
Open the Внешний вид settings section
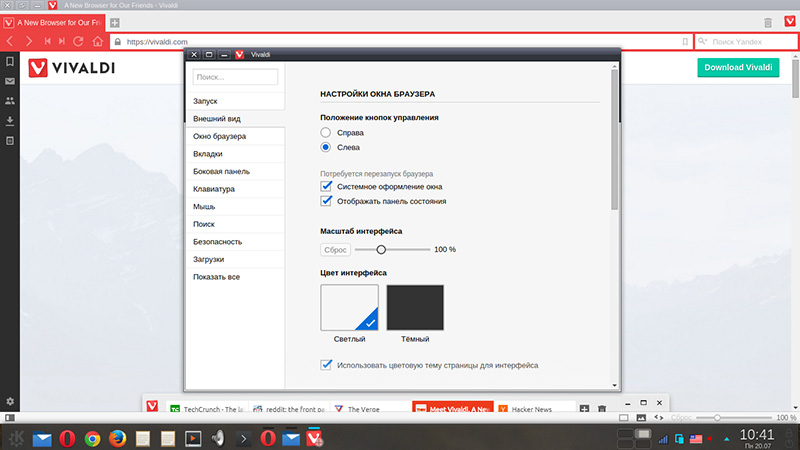tap(235, 118)
